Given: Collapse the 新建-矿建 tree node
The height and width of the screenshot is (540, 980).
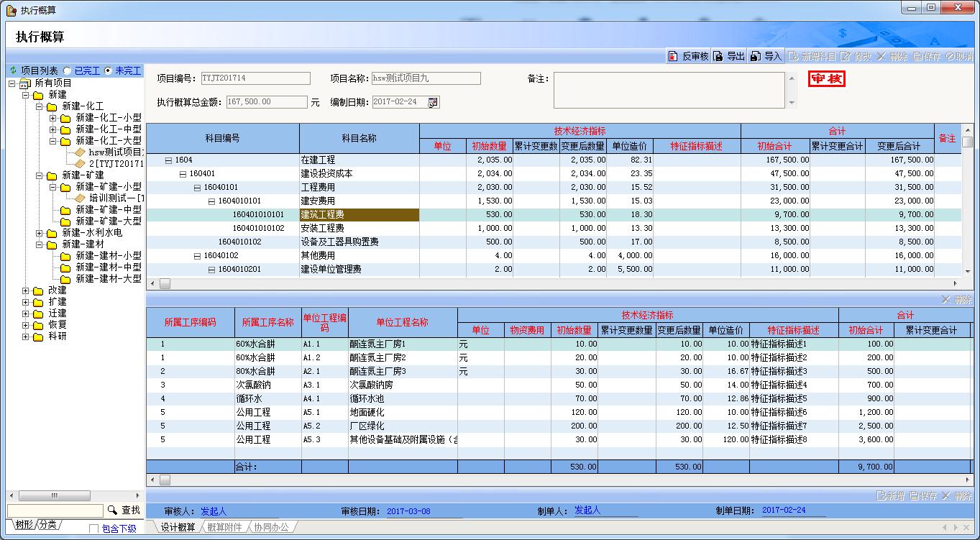Looking at the screenshot, I should [x=40, y=175].
